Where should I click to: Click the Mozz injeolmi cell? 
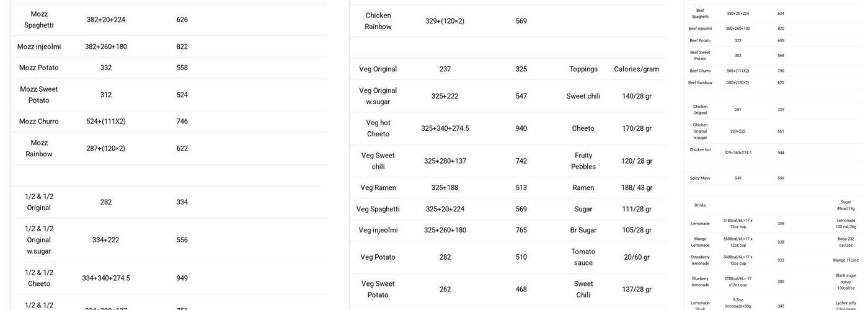[x=39, y=46]
